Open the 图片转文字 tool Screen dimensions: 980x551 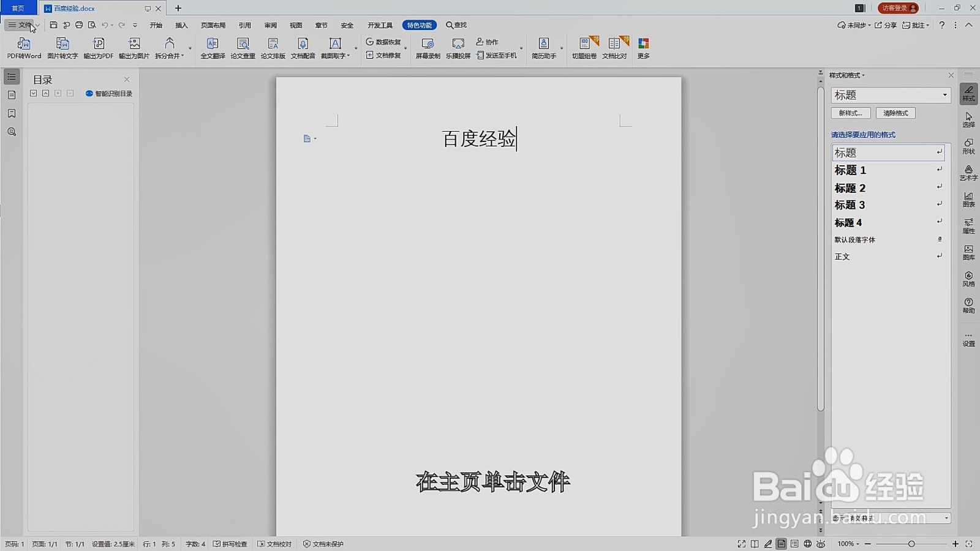[62, 48]
